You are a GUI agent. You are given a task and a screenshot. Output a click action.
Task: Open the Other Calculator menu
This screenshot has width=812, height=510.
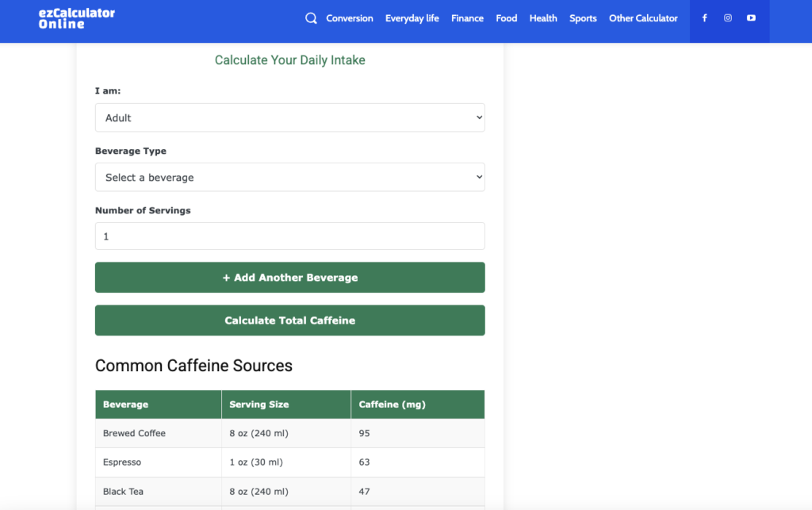point(643,18)
